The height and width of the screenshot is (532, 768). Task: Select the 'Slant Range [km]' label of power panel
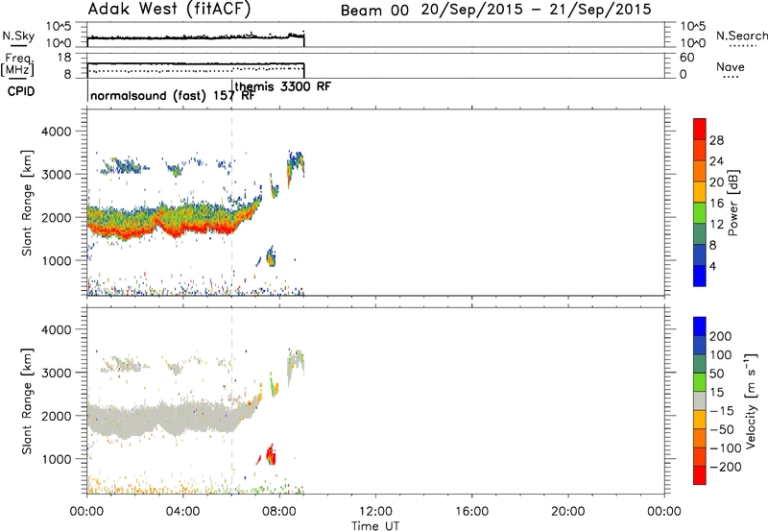pos(27,203)
